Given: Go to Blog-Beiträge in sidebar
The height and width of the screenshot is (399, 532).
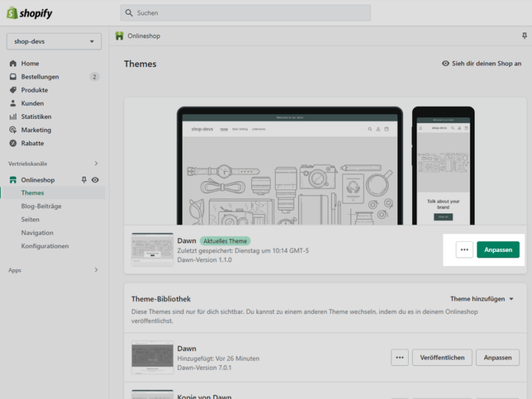Looking at the screenshot, I should click(x=42, y=206).
